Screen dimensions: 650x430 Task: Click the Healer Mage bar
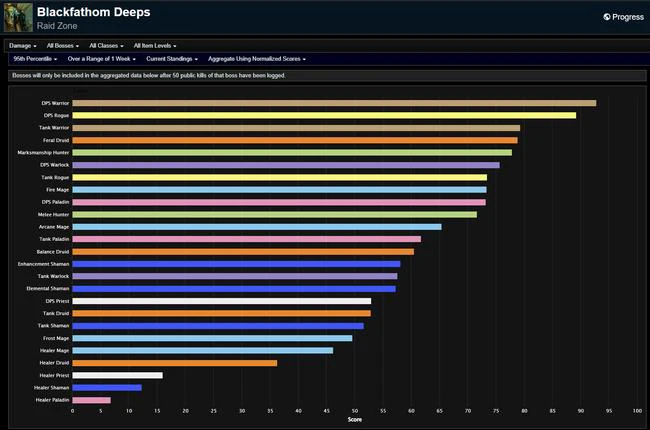click(203, 350)
